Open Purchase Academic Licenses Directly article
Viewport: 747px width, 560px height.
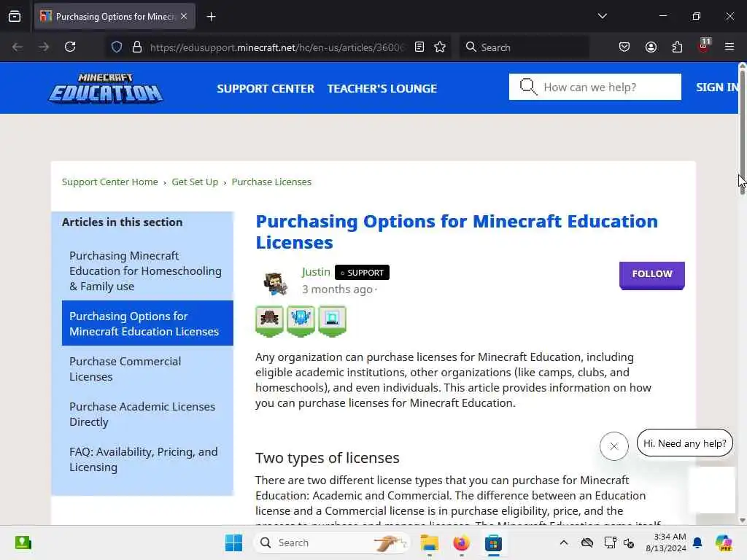pyautogui.click(x=142, y=414)
